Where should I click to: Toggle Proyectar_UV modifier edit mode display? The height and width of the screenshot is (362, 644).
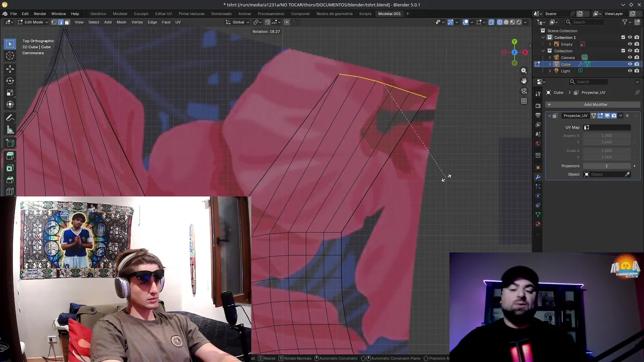tap(600, 116)
